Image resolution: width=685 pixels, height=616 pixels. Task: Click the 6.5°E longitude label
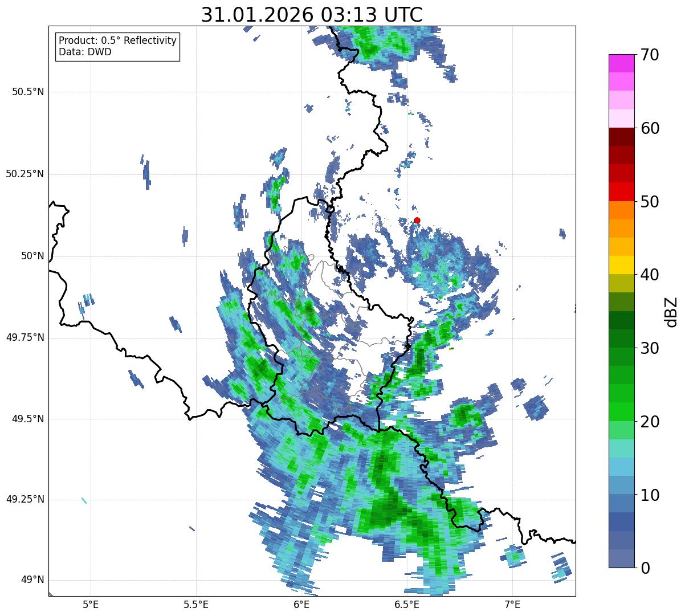pos(407,604)
